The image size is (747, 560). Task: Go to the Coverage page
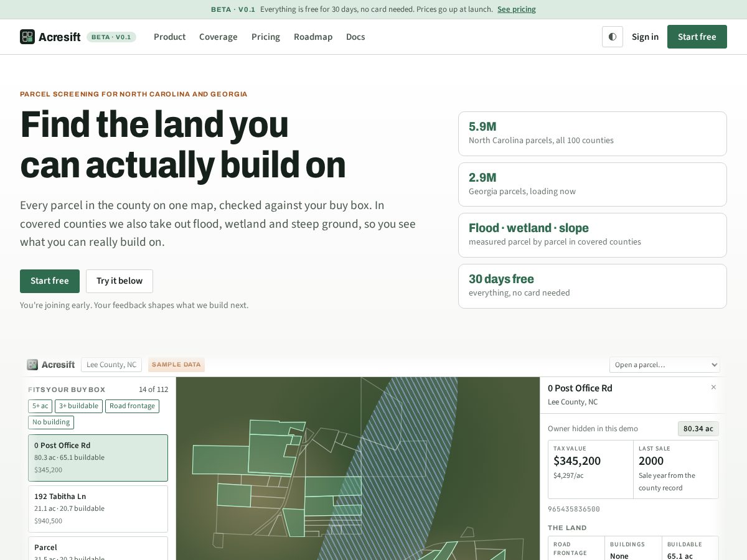(x=218, y=37)
